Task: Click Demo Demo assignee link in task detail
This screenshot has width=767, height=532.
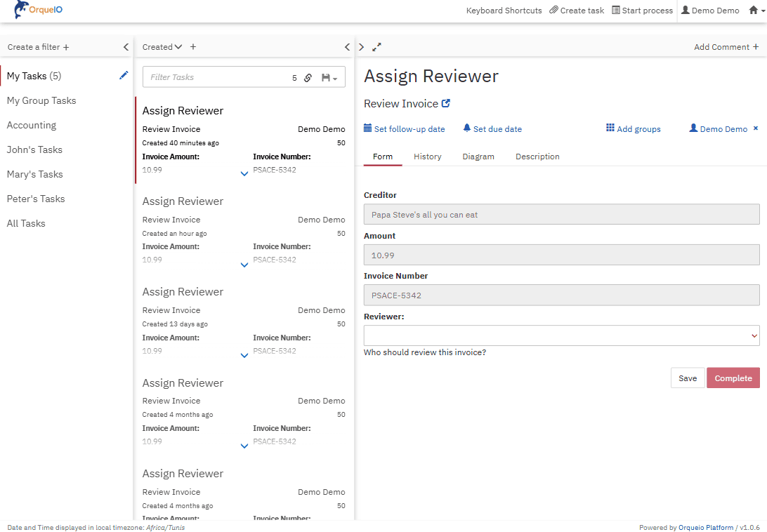Action: click(x=723, y=129)
